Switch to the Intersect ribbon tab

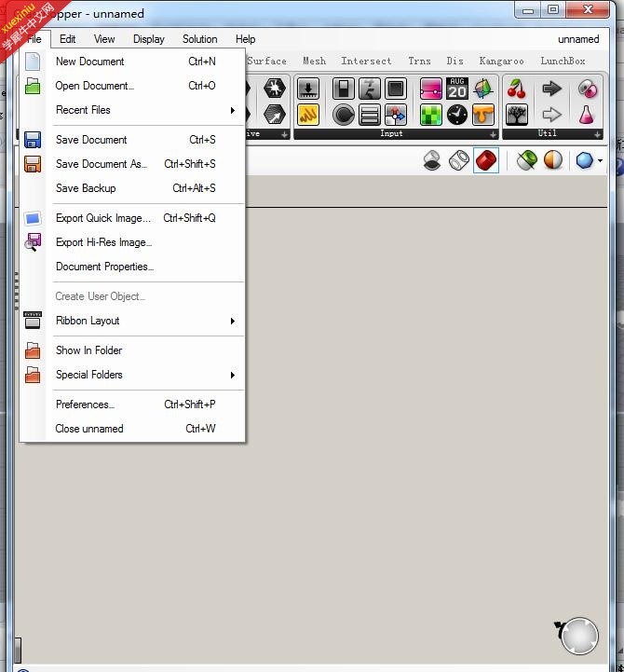366,61
